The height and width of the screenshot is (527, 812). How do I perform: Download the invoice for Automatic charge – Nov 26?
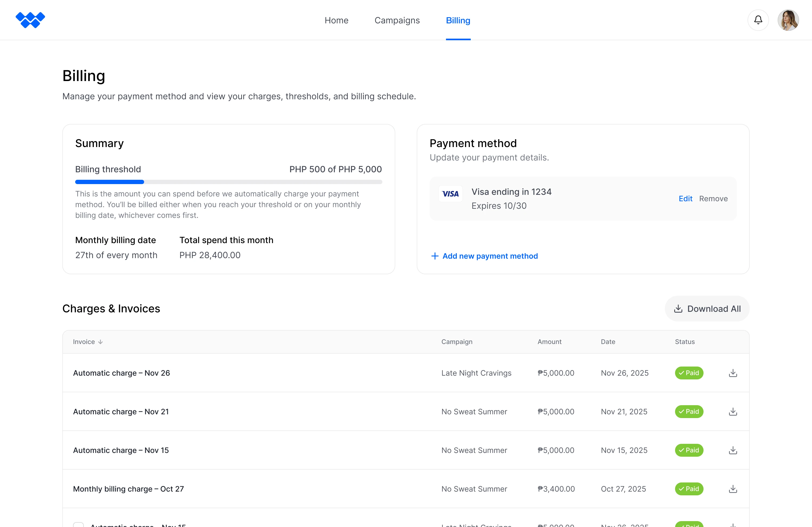[x=733, y=373]
